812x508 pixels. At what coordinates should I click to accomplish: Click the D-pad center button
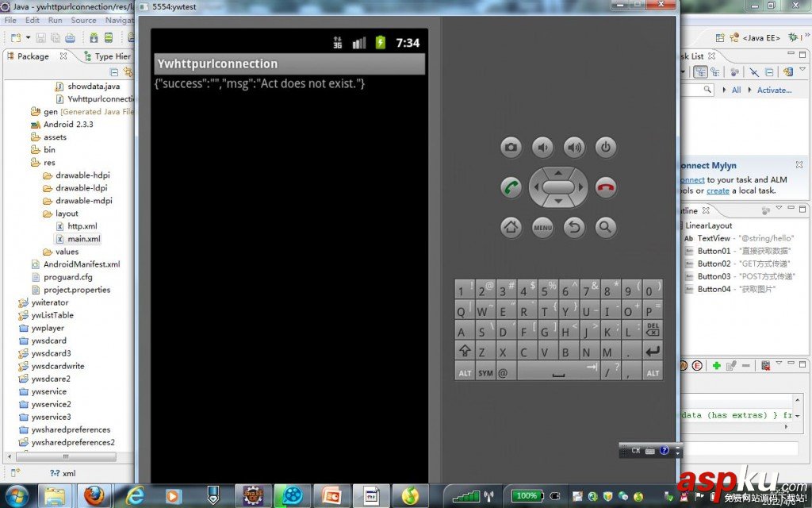(x=558, y=187)
